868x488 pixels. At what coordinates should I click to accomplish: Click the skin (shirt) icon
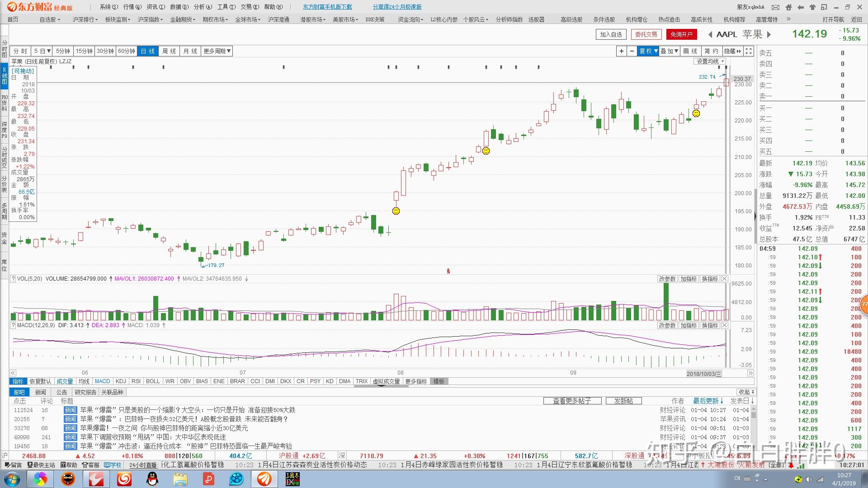[x=812, y=7]
